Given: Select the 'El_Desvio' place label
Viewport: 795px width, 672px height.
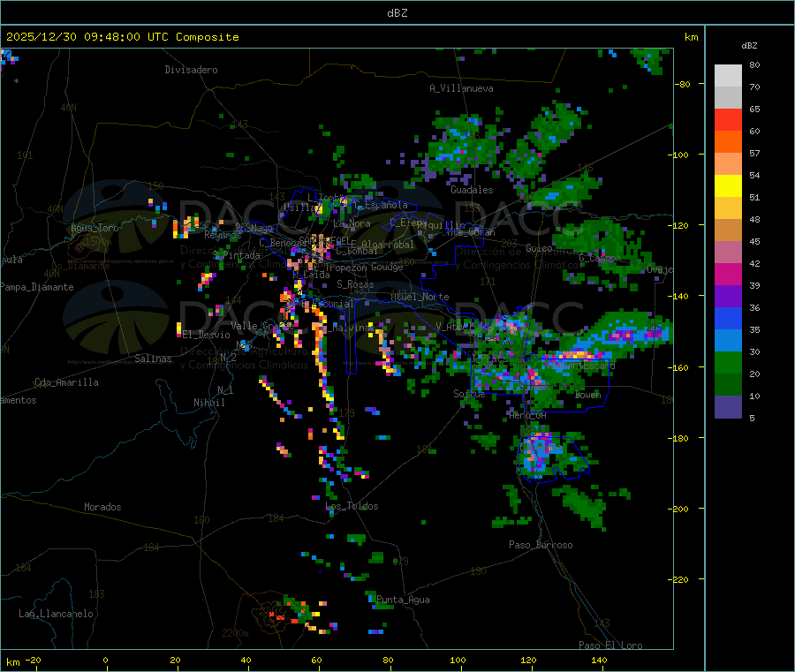Looking at the screenshot, I should (206, 335).
